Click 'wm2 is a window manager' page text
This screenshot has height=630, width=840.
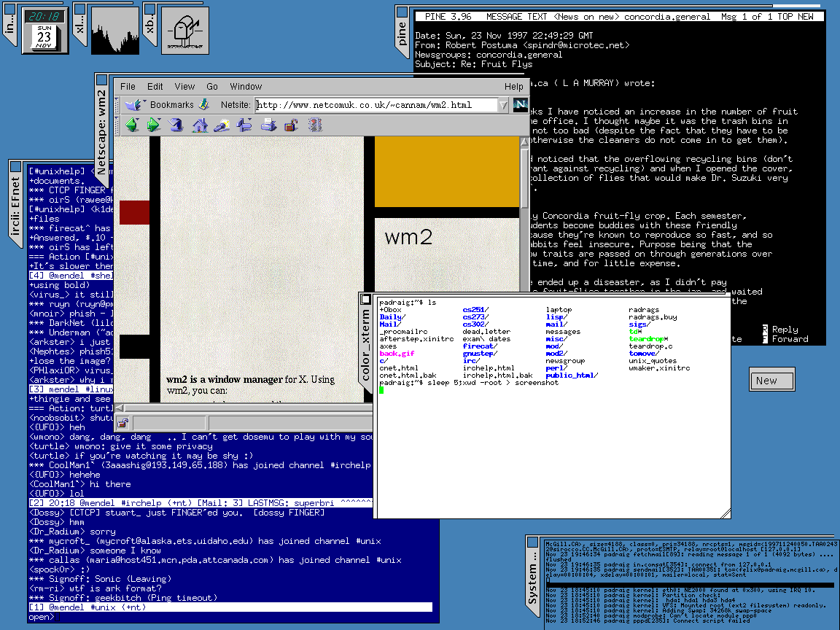224,379
